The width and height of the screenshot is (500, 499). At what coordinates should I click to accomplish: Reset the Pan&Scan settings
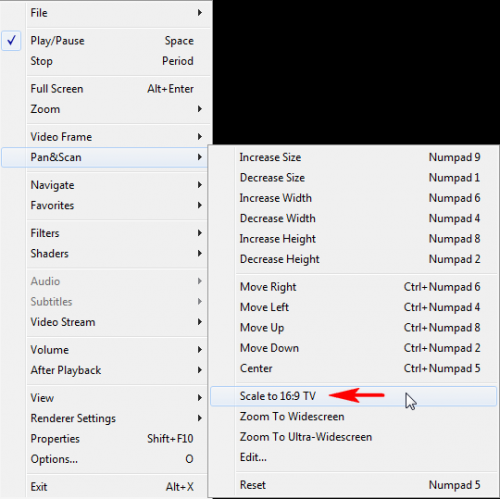(353, 485)
